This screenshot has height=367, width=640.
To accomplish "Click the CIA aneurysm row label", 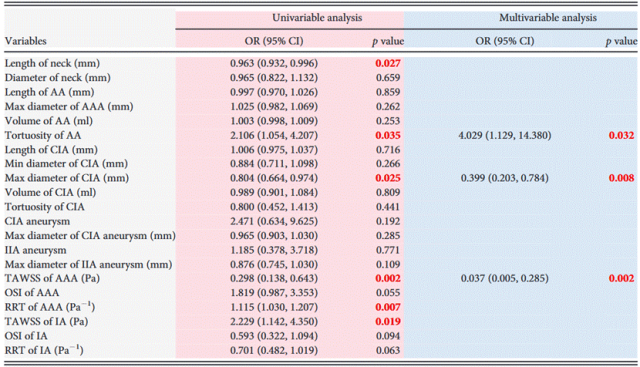I will (38, 221).
